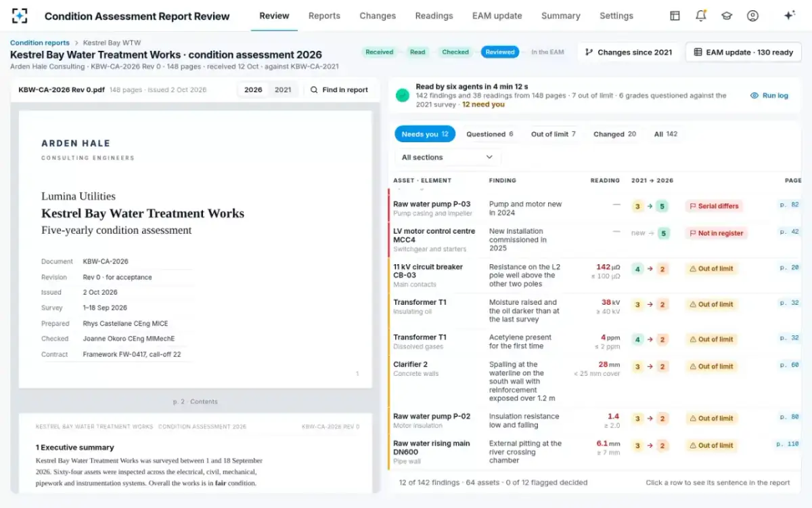The image size is (812, 508).
Task: Switch document view to 2021
Action: pos(283,89)
